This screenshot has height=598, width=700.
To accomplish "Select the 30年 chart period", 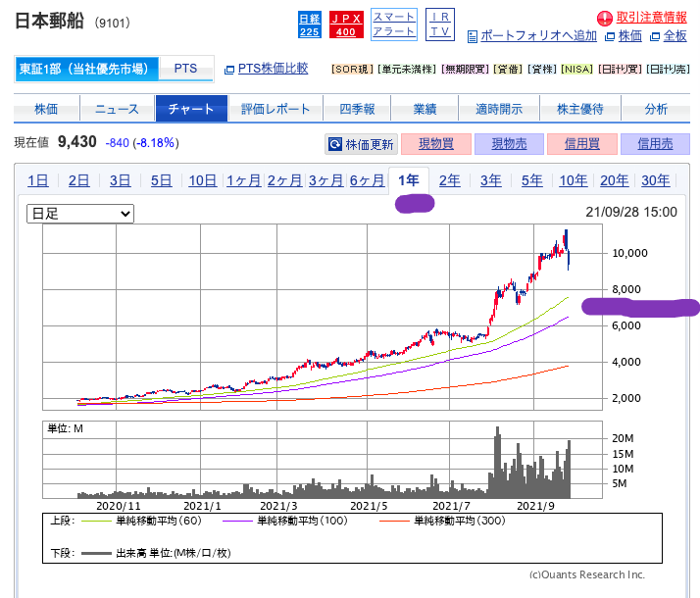I will point(656,180).
